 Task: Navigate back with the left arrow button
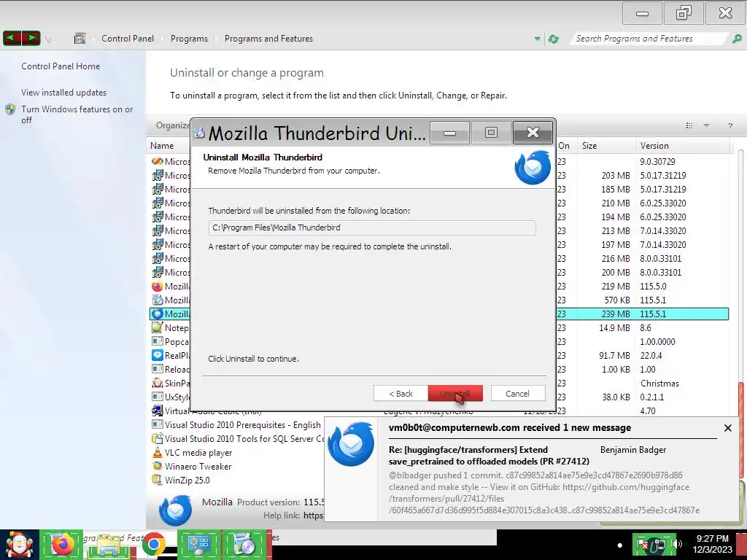pyautogui.click(x=12, y=38)
